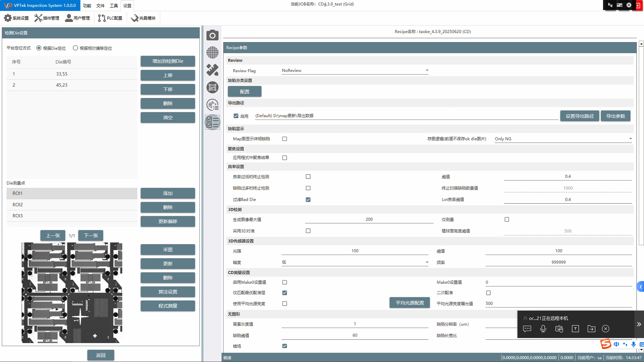
Task: Click the 更新偏移 button
Action: click(168, 221)
